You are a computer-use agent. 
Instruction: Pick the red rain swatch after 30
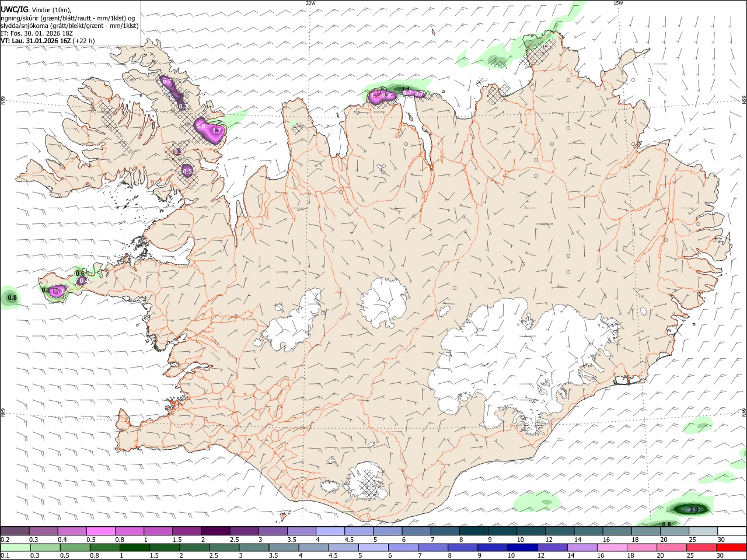point(731,547)
